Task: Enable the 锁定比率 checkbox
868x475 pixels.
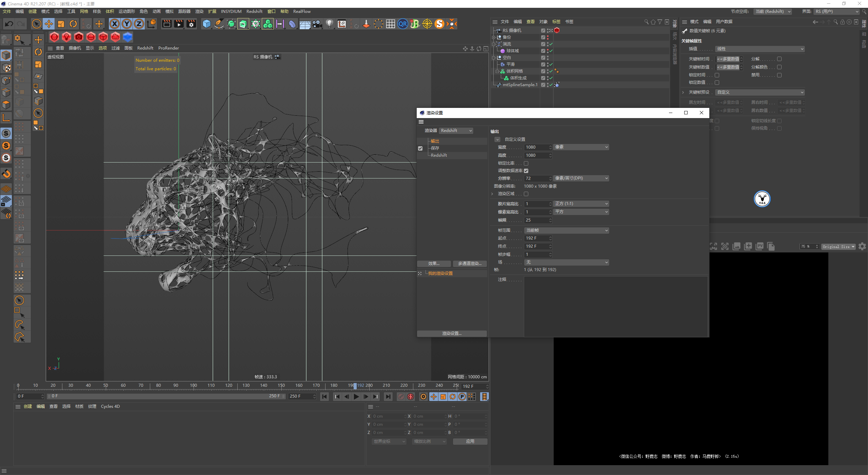Action: coord(526,163)
